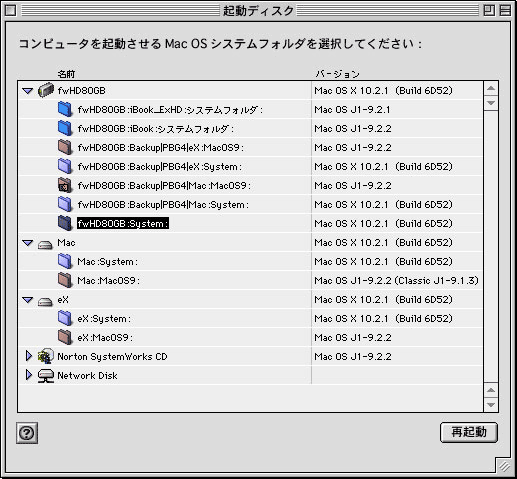Select fwHD80GB:Backup|PBG4|eX:MacOS9 entry

click(x=160, y=148)
